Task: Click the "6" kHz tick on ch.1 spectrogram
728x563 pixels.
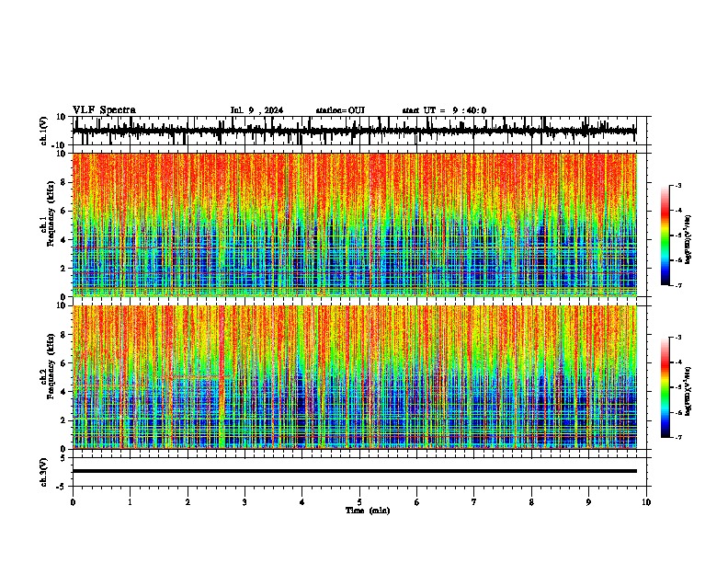Action: point(64,212)
